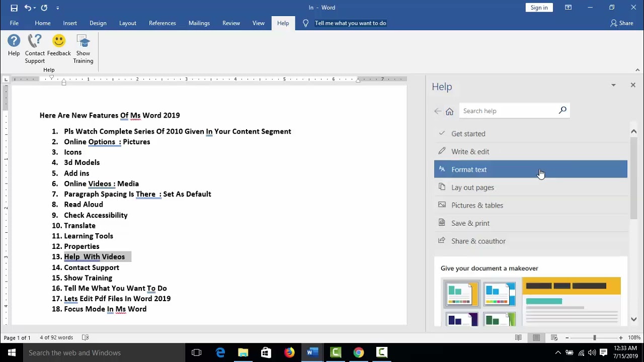Open Firefox from the taskbar
This screenshot has width=644, height=362.
click(289, 352)
